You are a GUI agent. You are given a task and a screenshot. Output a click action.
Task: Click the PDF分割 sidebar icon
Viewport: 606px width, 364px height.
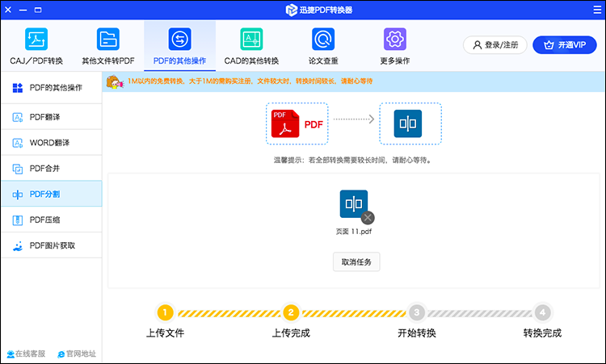pyautogui.click(x=18, y=195)
